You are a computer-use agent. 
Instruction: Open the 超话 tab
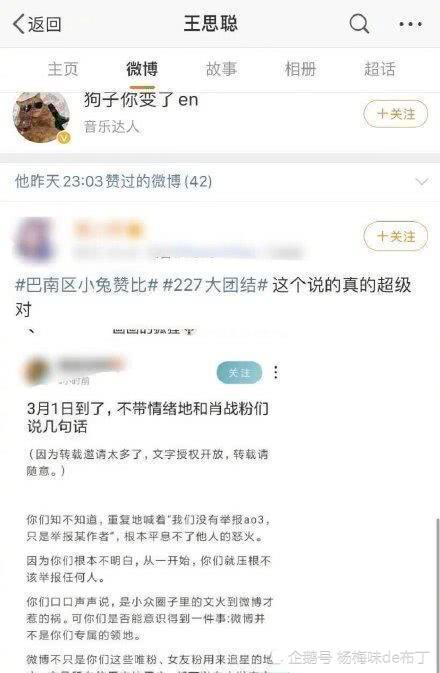(379, 69)
